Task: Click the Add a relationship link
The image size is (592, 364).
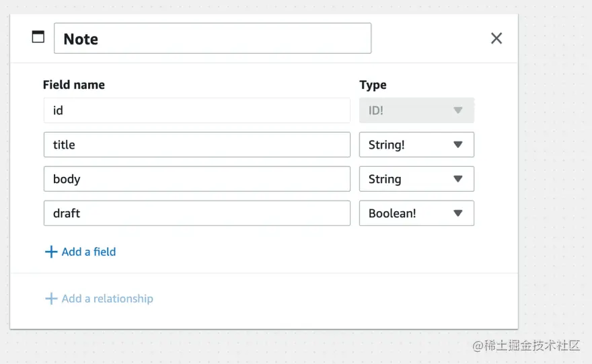Action: [107, 299]
